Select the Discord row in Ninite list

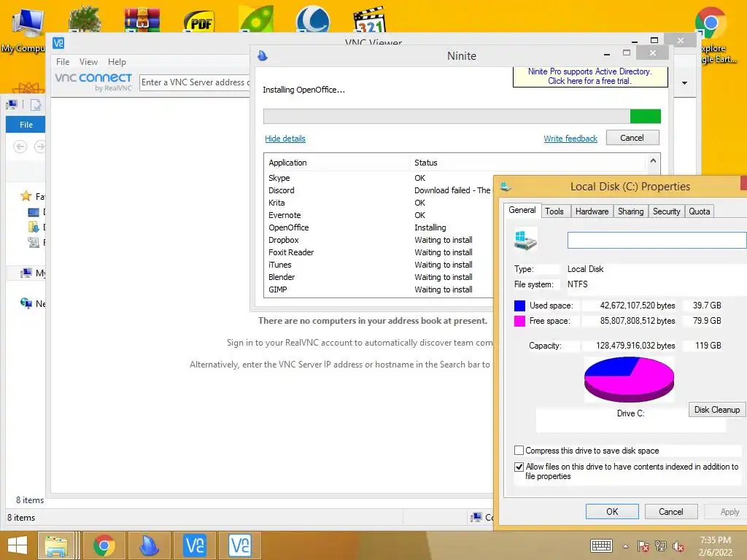(379, 190)
